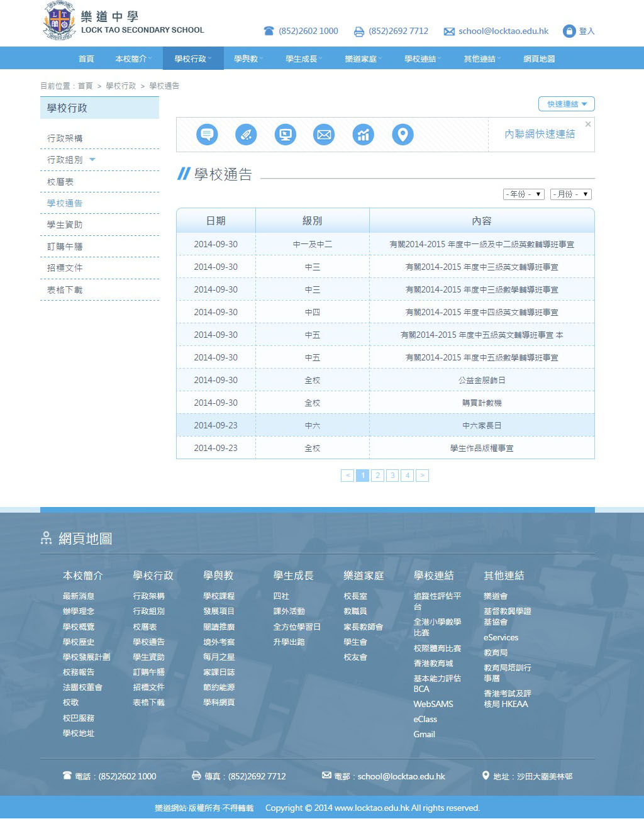The height and width of the screenshot is (819, 644).
Task: Expand the 快速連結 dropdown button
Action: 566,104
